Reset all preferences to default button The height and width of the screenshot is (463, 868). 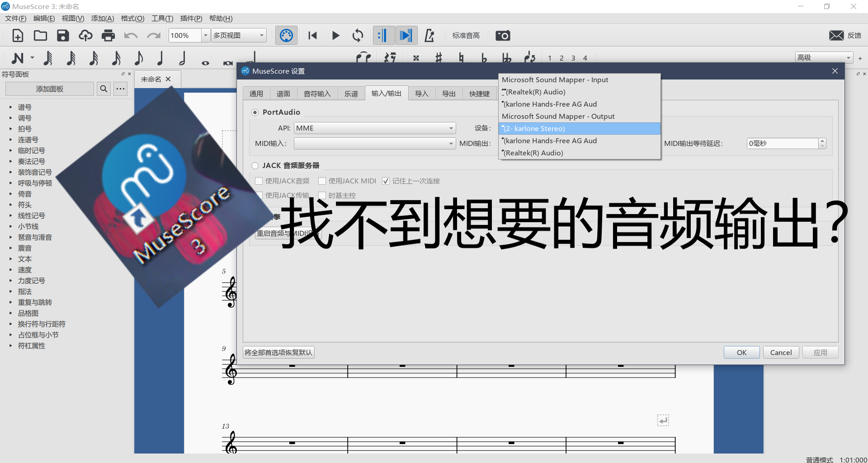tap(278, 352)
